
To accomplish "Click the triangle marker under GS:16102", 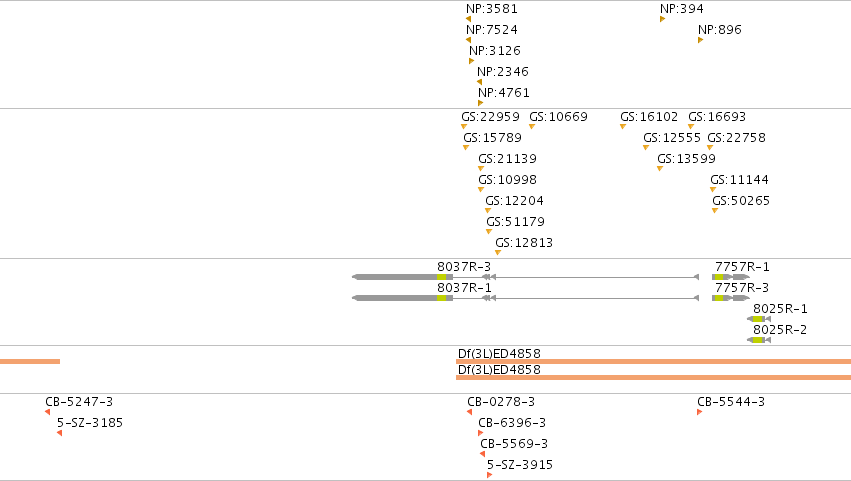I will [623, 126].
